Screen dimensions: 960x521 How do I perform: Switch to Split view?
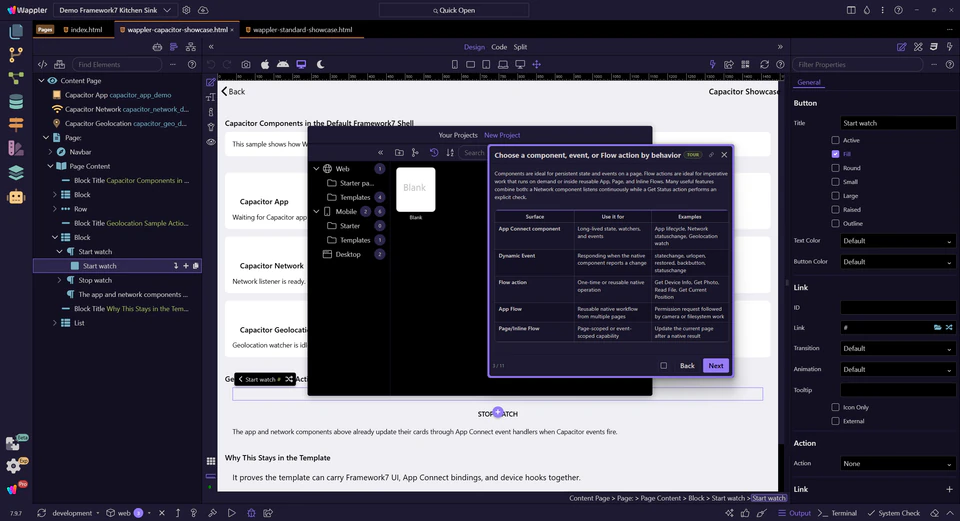pos(520,47)
